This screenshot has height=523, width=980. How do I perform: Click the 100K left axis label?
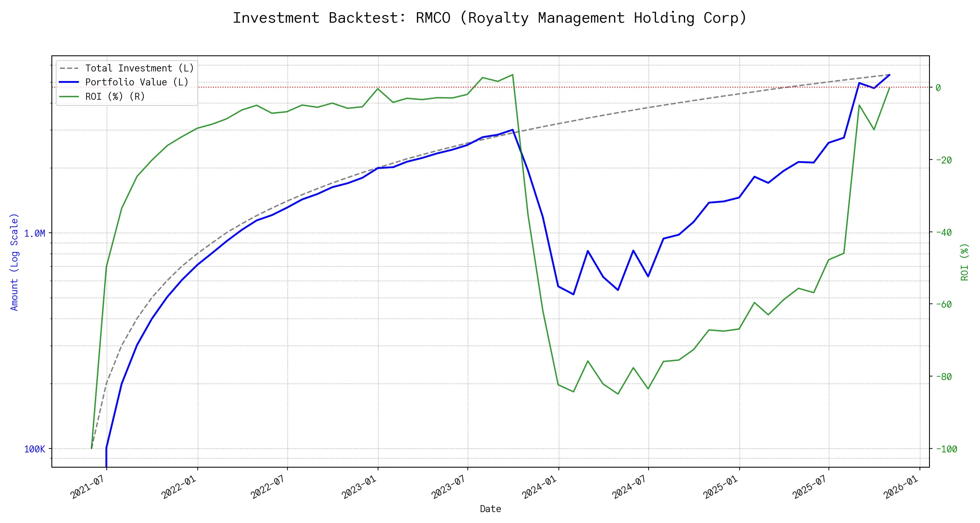(x=34, y=449)
